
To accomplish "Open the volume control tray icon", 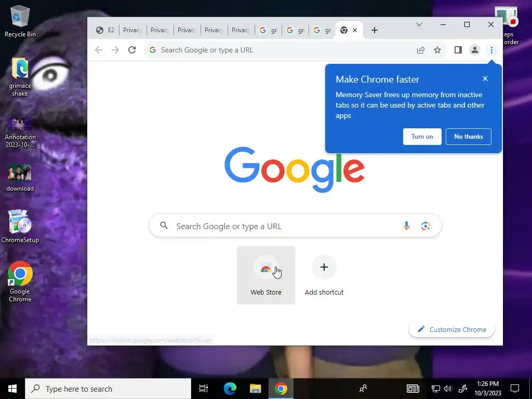I will [448, 389].
